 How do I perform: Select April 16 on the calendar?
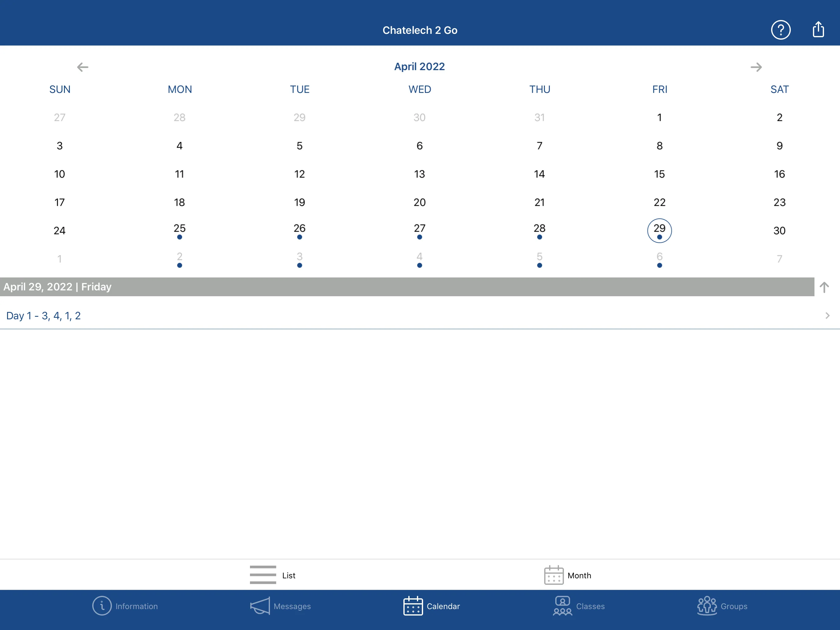(x=779, y=174)
